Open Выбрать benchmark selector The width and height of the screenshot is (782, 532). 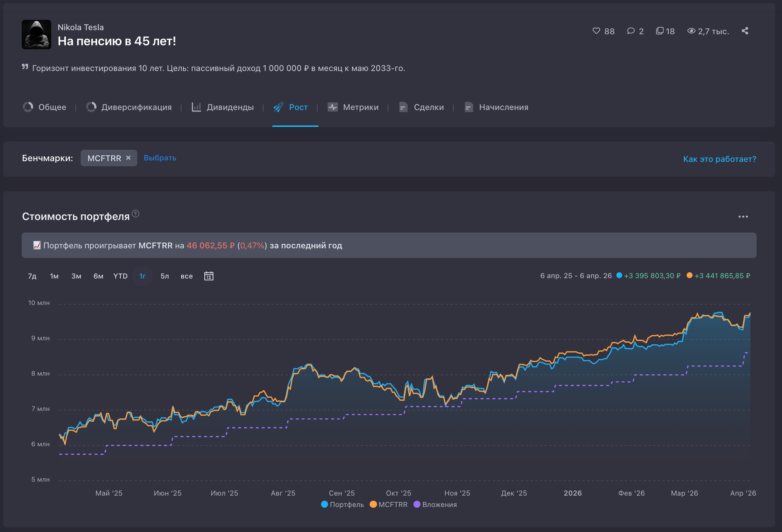coord(160,158)
